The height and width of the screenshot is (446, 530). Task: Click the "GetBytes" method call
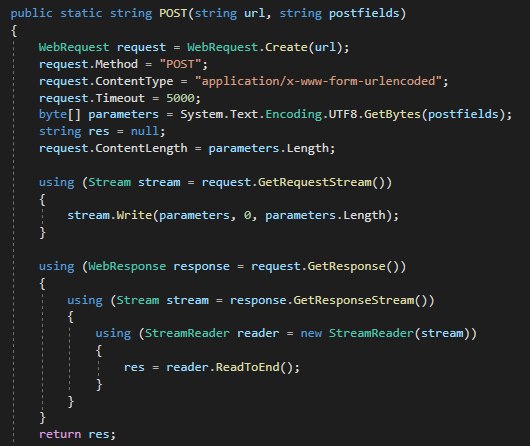[x=392, y=115]
